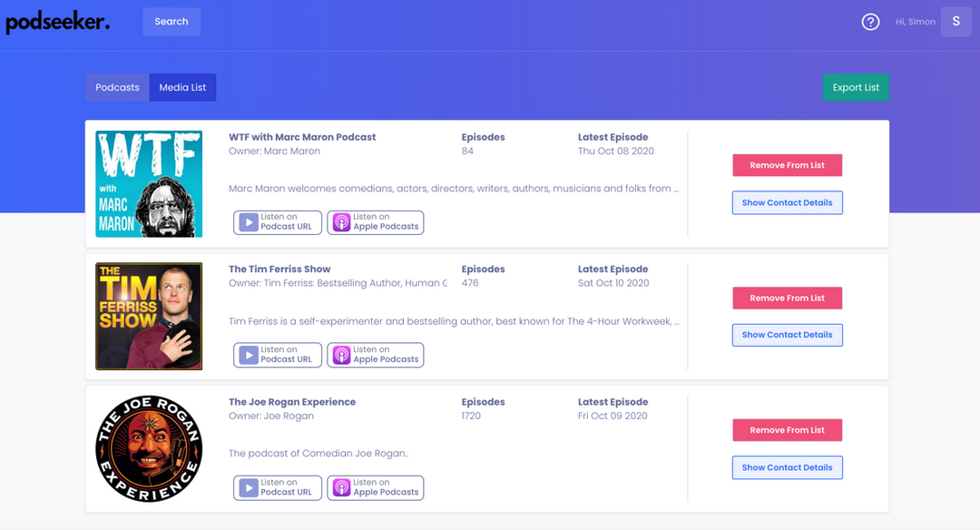The height and width of the screenshot is (530, 980).
Task: Open Tim Ferriss Show on Apple Podcasts
Action: coord(376,355)
